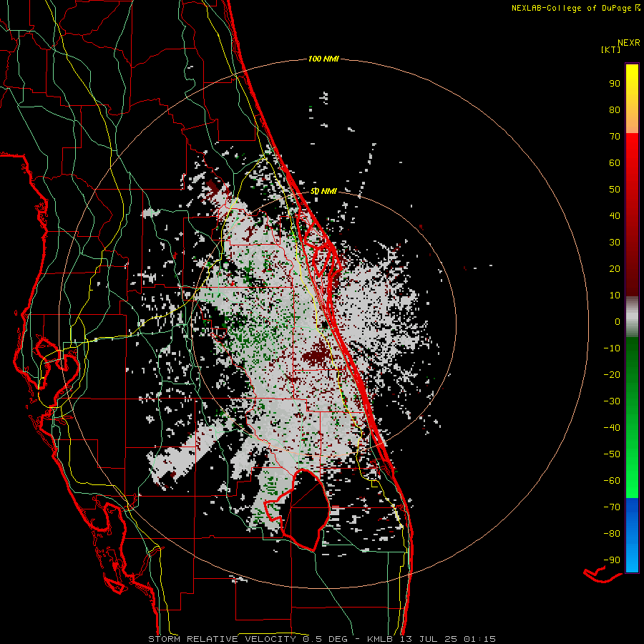This screenshot has width=644, height=644.
Task: Click the -40 value on velocity scale
Action: [x=612, y=428]
